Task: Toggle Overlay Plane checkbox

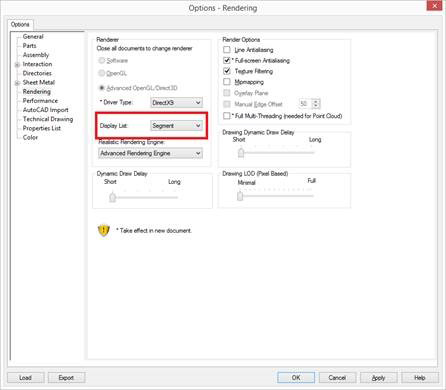Action: tap(227, 93)
